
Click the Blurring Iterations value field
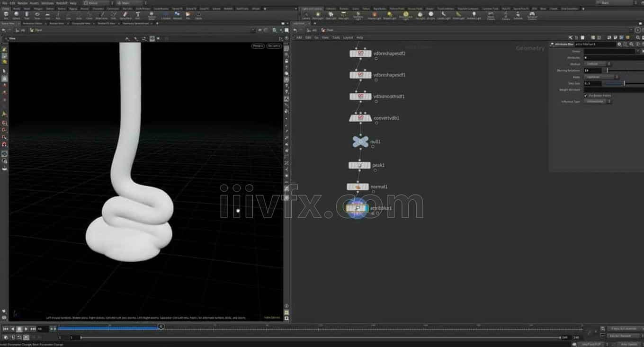[593, 71]
